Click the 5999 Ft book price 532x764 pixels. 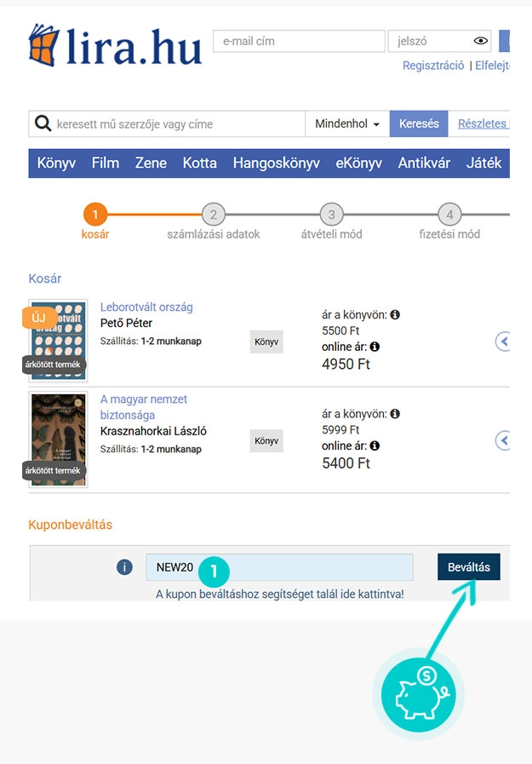pos(340,430)
